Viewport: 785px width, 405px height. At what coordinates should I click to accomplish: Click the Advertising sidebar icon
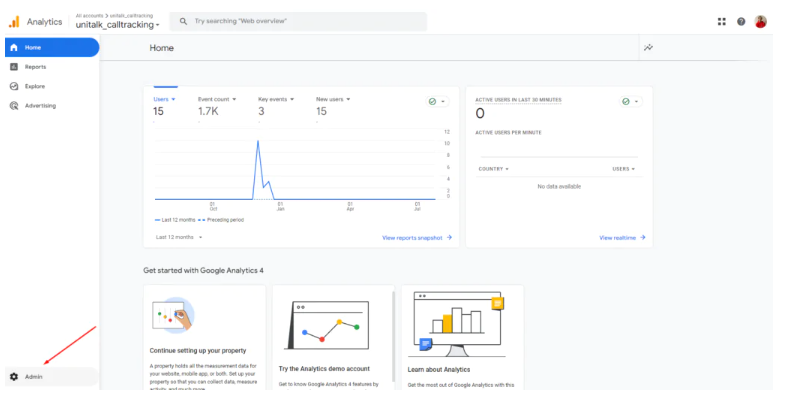(14, 105)
